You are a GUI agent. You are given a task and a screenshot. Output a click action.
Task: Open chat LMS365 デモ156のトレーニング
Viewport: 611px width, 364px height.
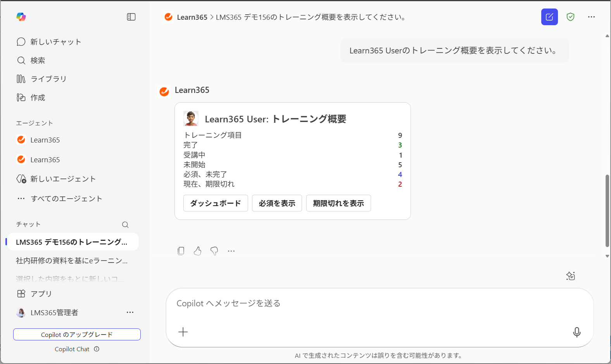tap(72, 242)
